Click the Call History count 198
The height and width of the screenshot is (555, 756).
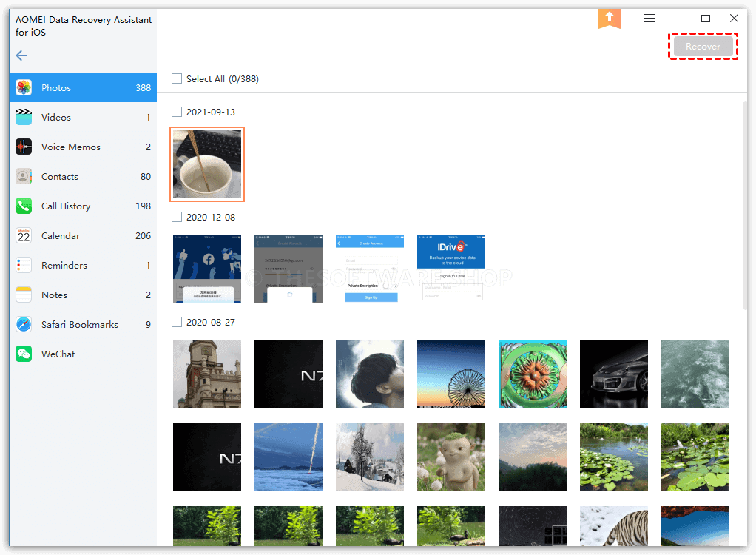pos(144,206)
